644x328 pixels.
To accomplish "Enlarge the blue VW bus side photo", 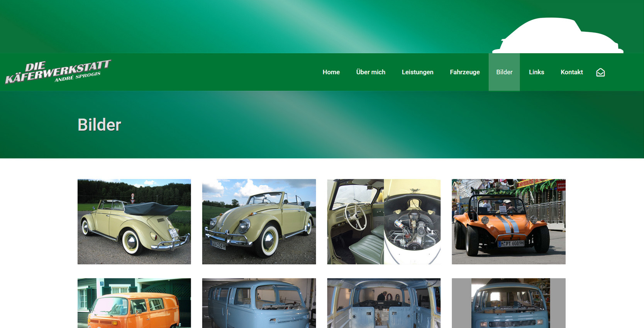I will pyautogui.click(x=259, y=303).
